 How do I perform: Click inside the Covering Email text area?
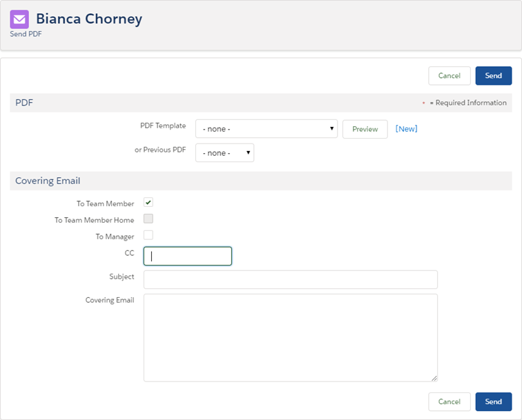click(290, 337)
